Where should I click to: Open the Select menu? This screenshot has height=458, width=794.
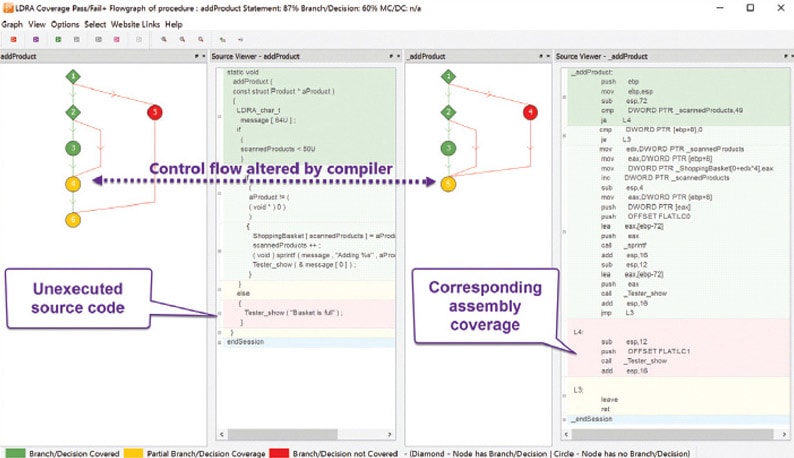(95, 24)
